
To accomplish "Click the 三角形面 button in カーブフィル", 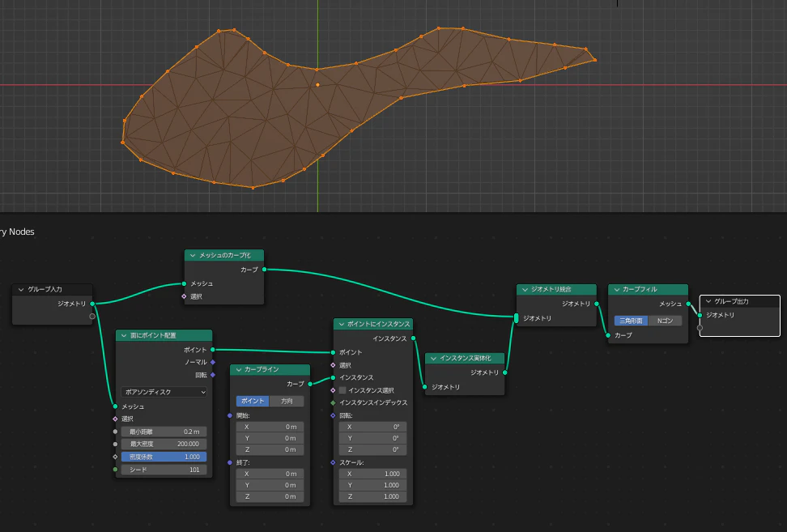I will coord(632,321).
